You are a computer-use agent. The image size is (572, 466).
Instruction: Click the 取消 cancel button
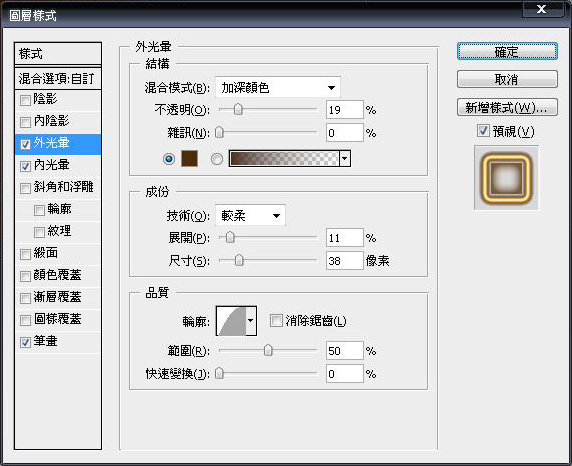coord(507,79)
